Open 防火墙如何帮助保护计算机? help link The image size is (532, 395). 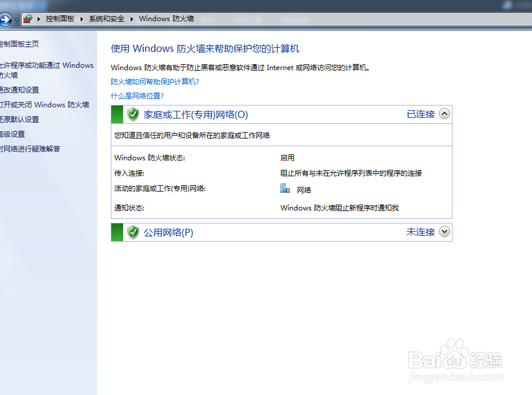tap(155, 81)
